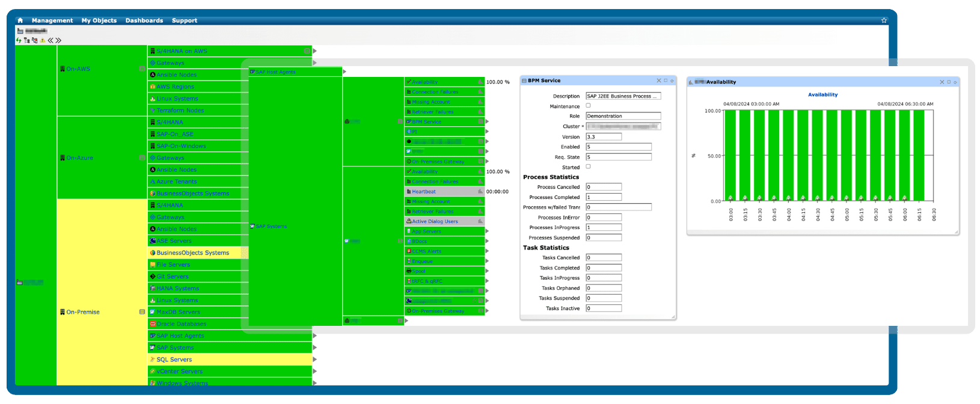Open the Dashboards menu
The width and height of the screenshot is (980, 404).
click(x=144, y=20)
